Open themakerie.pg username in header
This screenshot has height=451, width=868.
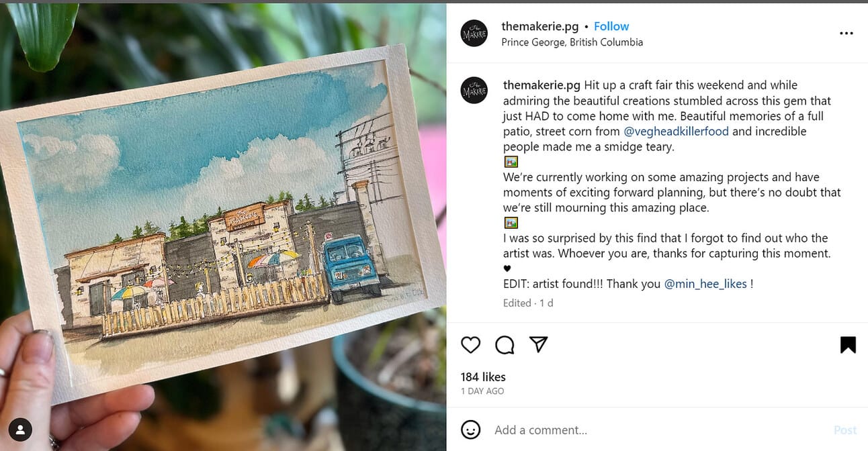[540, 27]
